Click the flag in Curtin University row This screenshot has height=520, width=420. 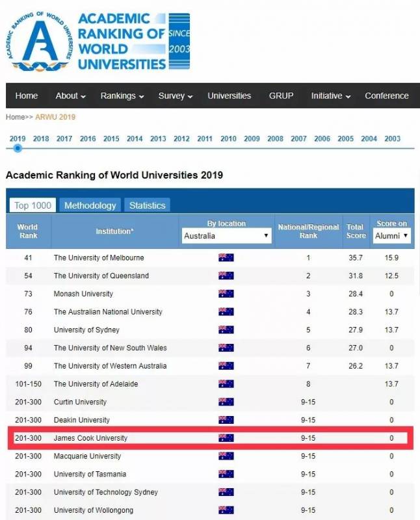coord(226,402)
